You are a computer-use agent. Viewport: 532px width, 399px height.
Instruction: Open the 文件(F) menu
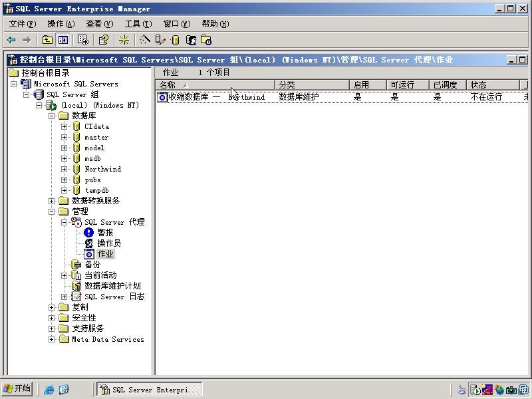23,24
